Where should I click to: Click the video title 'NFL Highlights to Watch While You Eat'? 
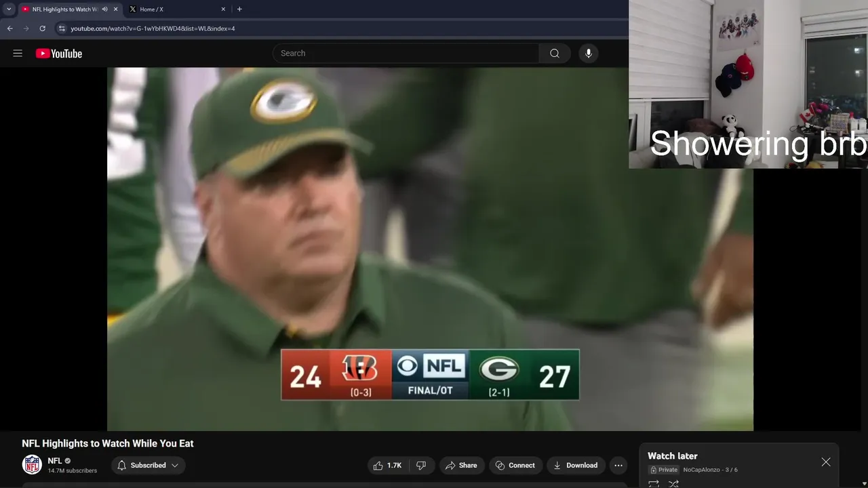(108, 443)
